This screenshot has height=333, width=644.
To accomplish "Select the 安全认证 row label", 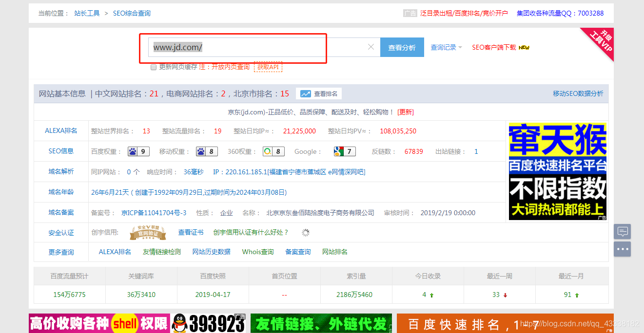I will coord(61,233).
